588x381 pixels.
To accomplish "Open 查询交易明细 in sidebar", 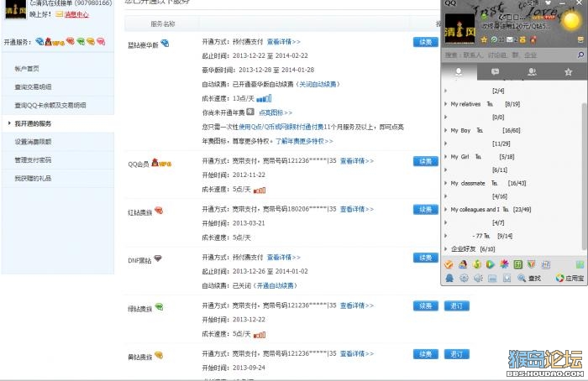I will [33, 87].
